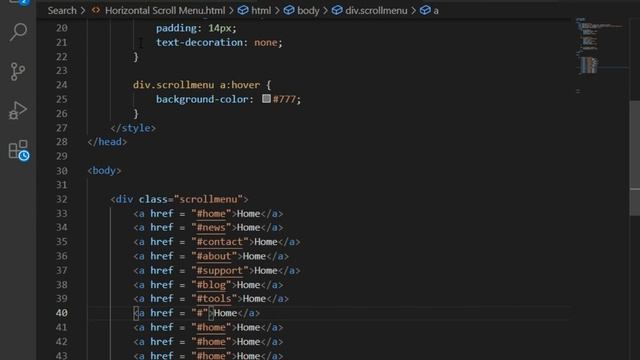Screen dimensions: 640x360
Task: Place cursor on 'text-decoration: none;'
Action: click(x=219, y=42)
